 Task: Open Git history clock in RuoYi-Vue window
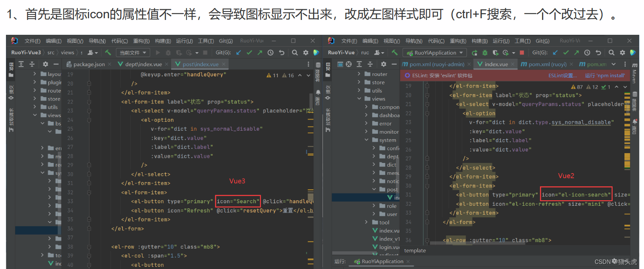pos(587,53)
